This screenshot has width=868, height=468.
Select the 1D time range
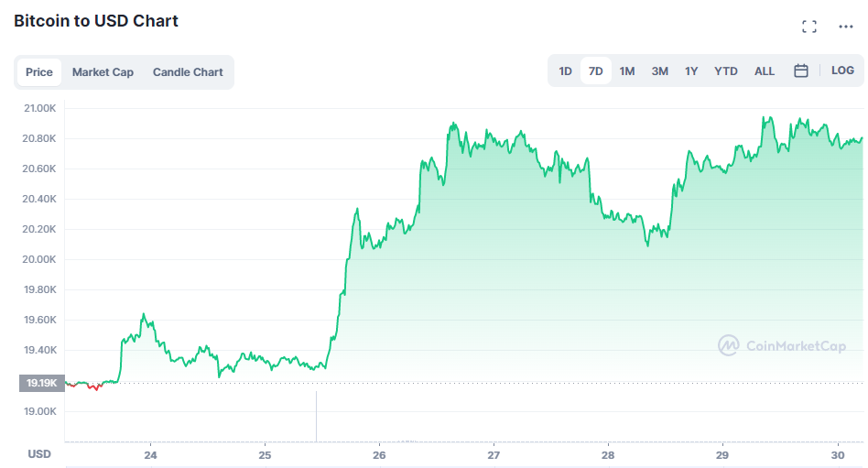click(x=565, y=71)
